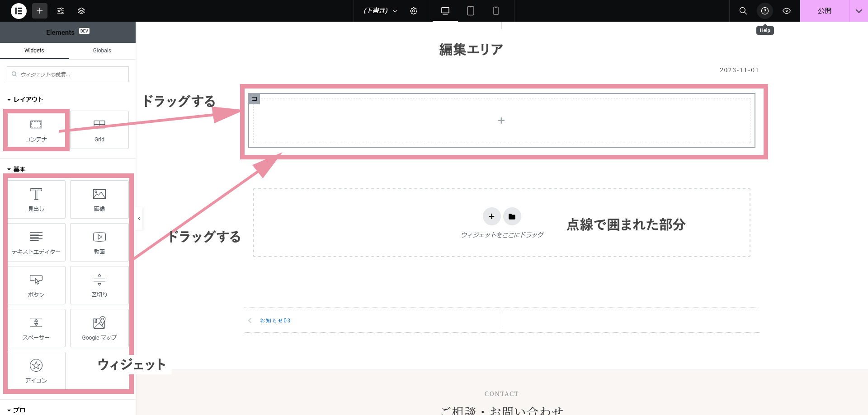
Task: Collapse the プロ section
Action: (16, 410)
